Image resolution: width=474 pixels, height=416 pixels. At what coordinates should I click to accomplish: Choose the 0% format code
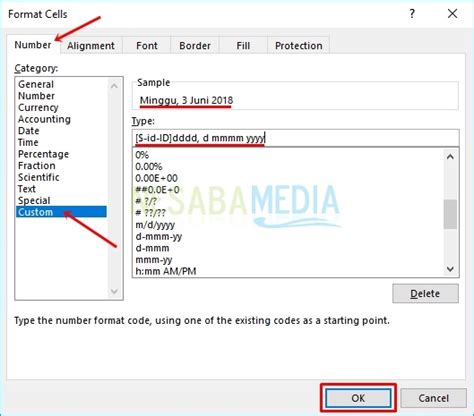(x=288, y=155)
